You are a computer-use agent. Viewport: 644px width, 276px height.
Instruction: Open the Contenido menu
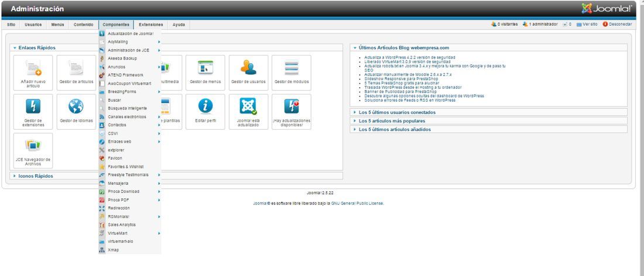point(84,25)
